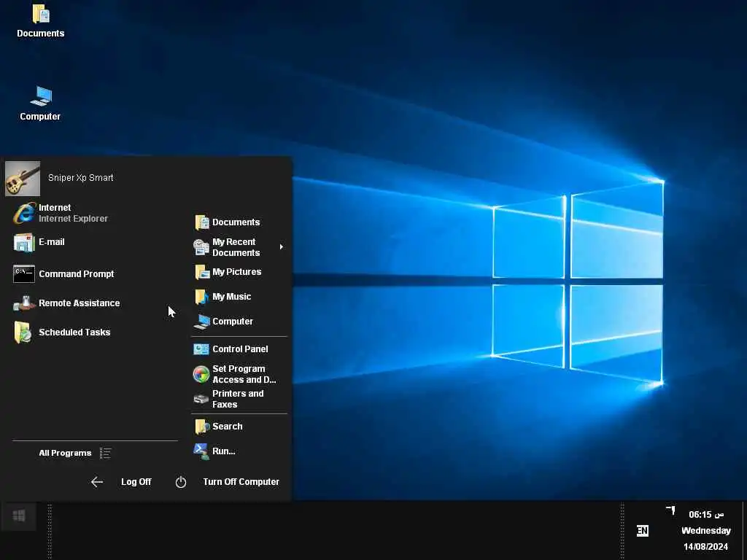Click the flag notification icon in tray
Viewport: 747px width, 560px height.
pos(671,510)
